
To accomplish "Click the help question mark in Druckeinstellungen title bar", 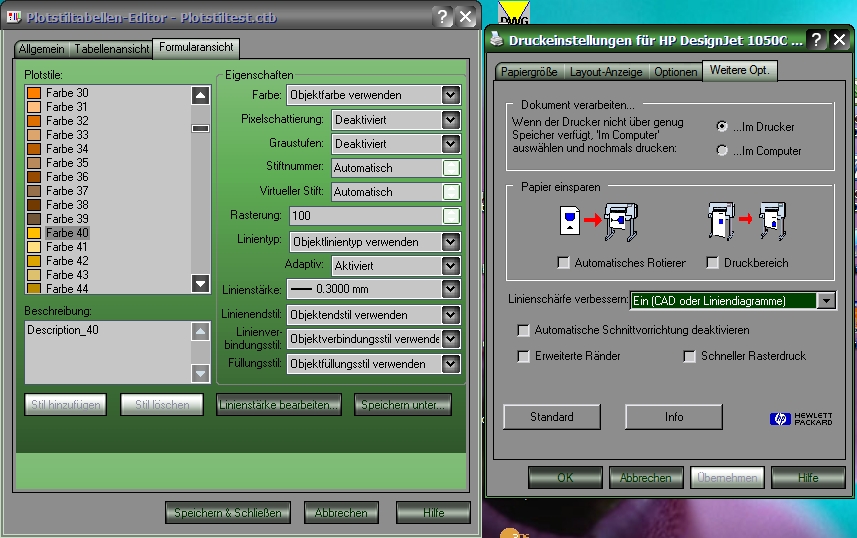I will pos(816,39).
